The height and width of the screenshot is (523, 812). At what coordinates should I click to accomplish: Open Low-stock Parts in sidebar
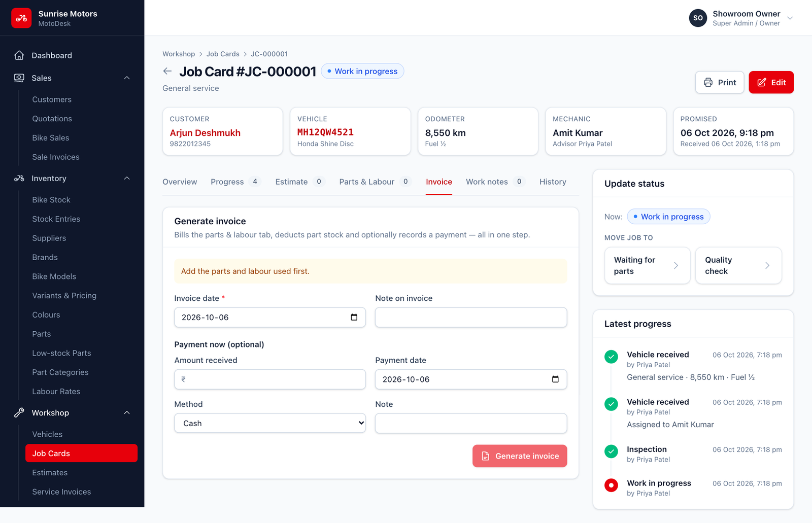click(61, 353)
